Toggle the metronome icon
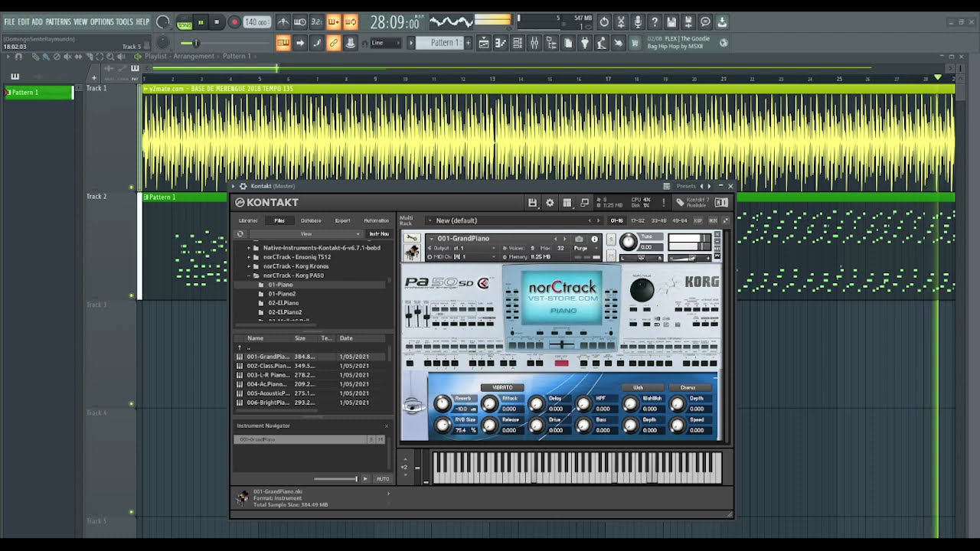 [283, 22]
